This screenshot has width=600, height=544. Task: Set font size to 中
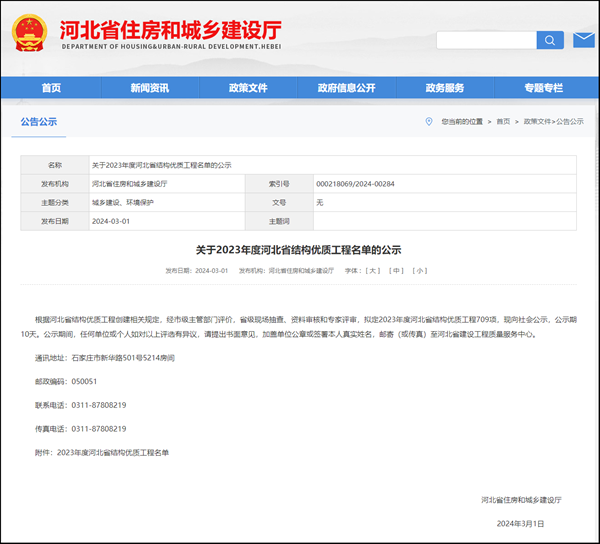coord(397,270)
